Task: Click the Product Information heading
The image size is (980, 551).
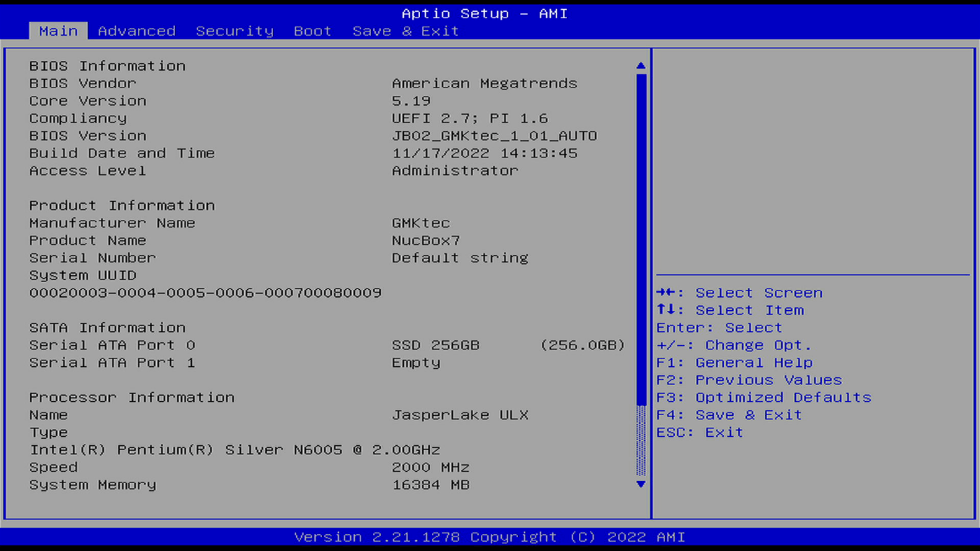Action: click(x=122, y=206)
